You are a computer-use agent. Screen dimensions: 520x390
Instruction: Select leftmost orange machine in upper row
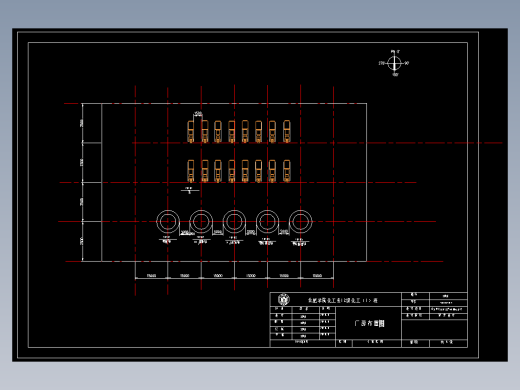click(x=191, y=132)
